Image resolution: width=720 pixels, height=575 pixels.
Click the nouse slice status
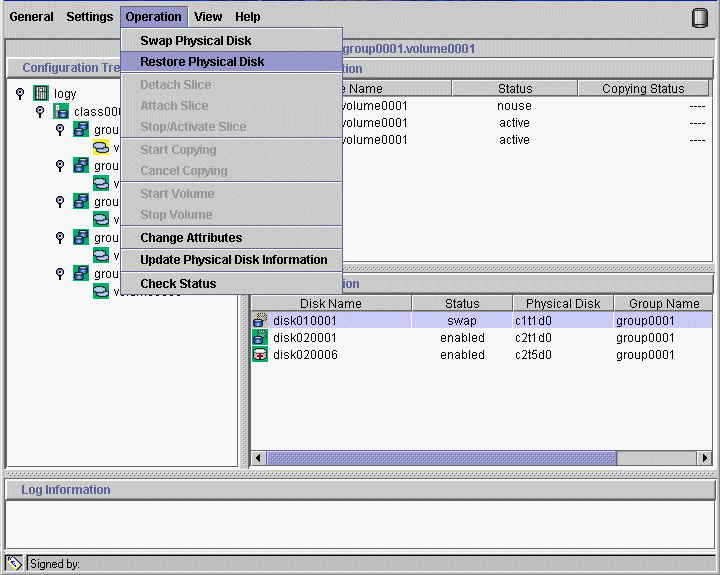(x=514, y=106)
